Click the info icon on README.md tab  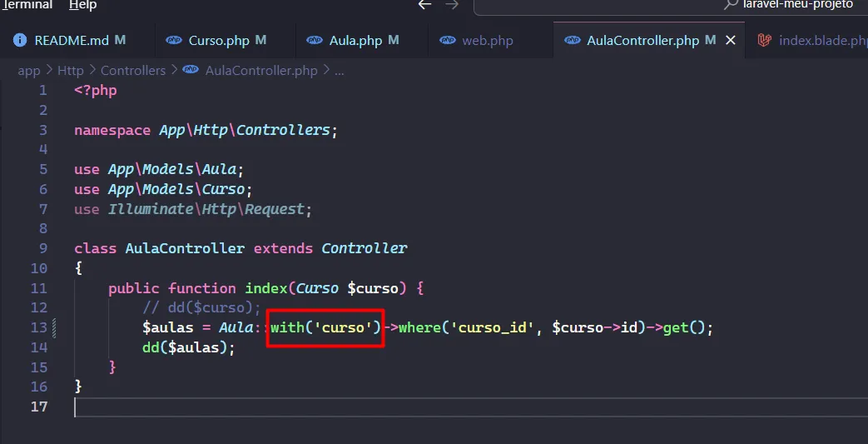coord(19,40)
